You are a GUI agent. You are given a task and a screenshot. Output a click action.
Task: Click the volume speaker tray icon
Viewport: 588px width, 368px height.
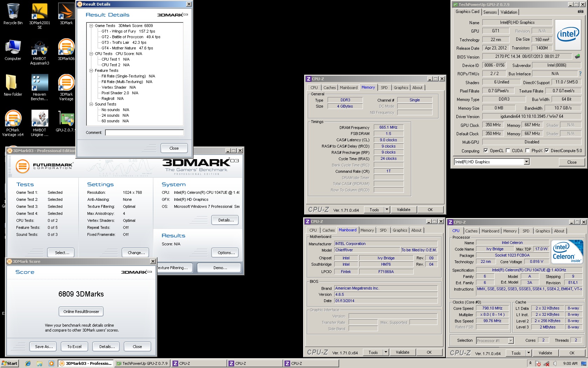tap(555, 363)
